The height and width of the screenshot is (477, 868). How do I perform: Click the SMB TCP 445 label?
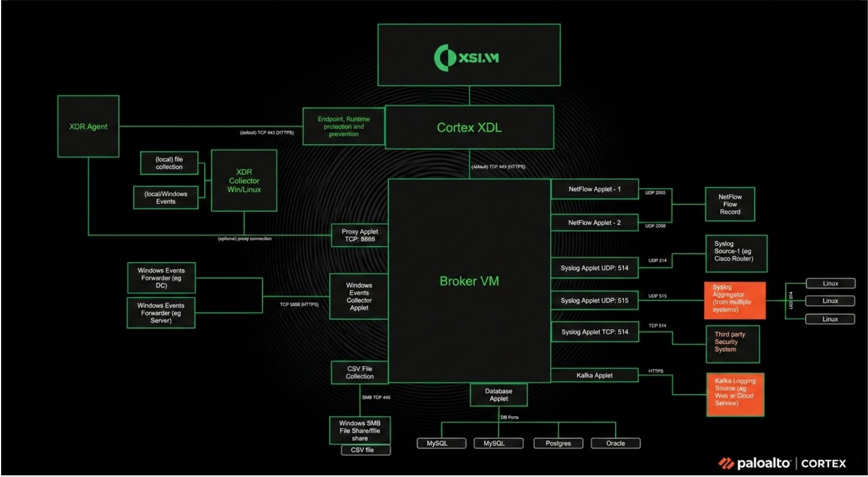[376, 397]
